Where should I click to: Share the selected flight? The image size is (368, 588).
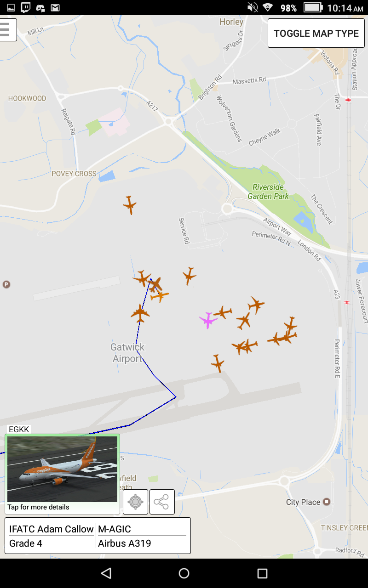tap(162, 502)
